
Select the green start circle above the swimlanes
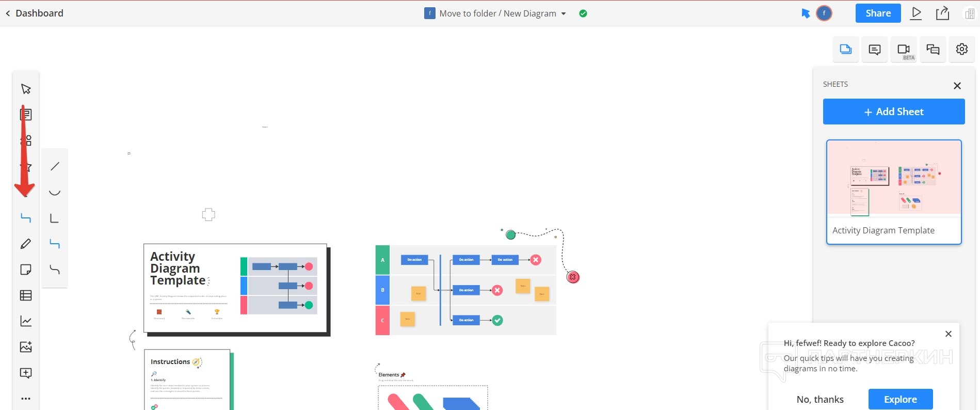(x=511, y=235)
